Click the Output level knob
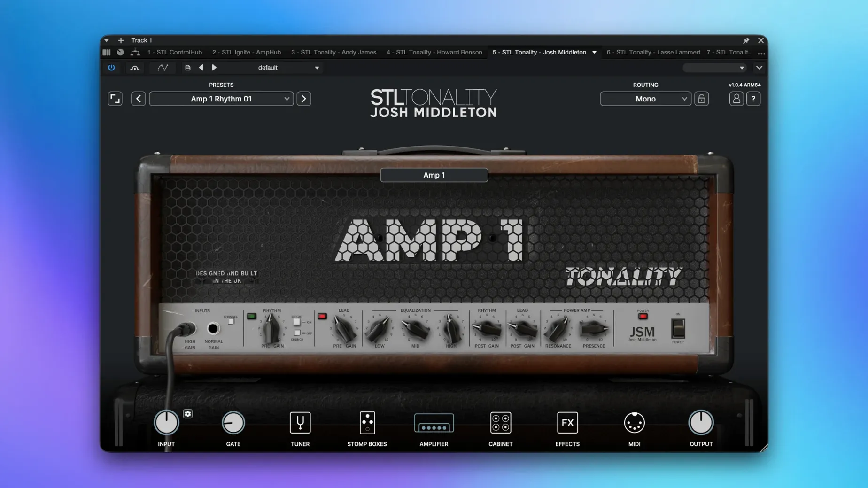The width and height of the screenshot is (868, 488). point(701,422)
